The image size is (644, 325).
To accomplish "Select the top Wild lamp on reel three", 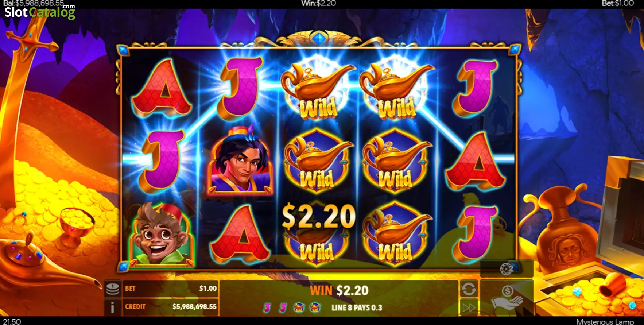I will (318, 89).
